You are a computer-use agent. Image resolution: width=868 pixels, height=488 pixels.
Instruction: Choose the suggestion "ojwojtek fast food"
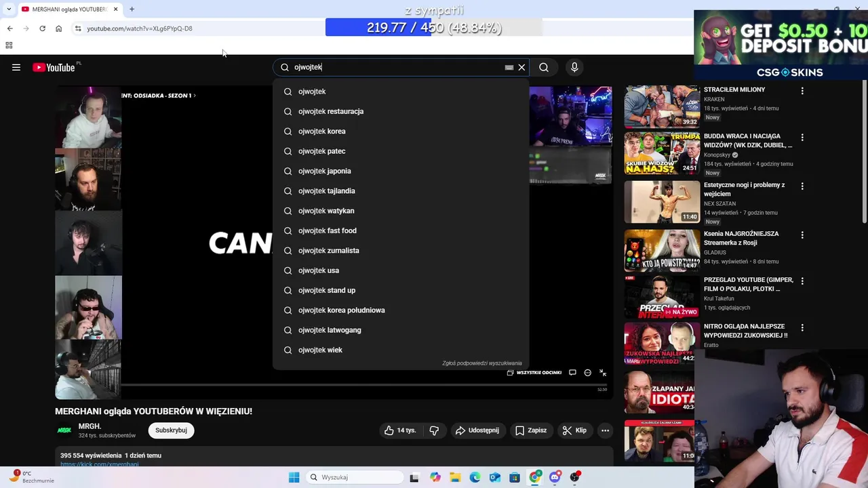pos(401,230)
